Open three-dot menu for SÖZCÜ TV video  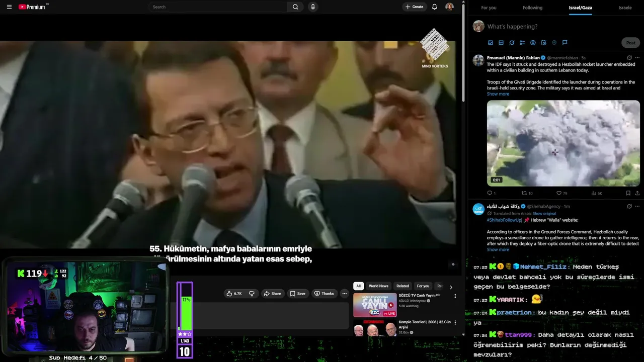(455, 296)
